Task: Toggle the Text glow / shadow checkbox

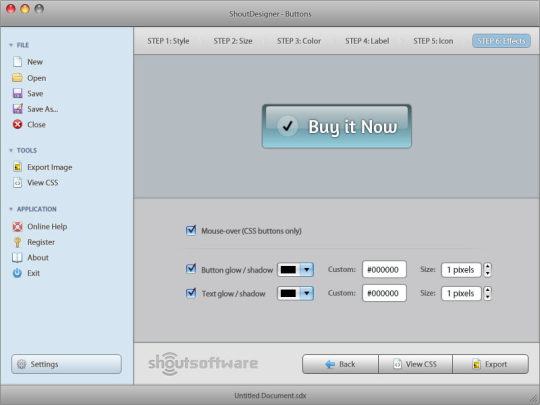Action: click(x=191, y=293)
